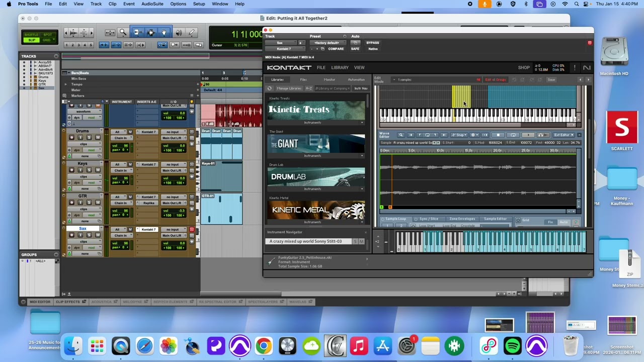The width and height of the screenshot is (644, 362).
Task: Solo the Keys track
Action: click(89, 170)
